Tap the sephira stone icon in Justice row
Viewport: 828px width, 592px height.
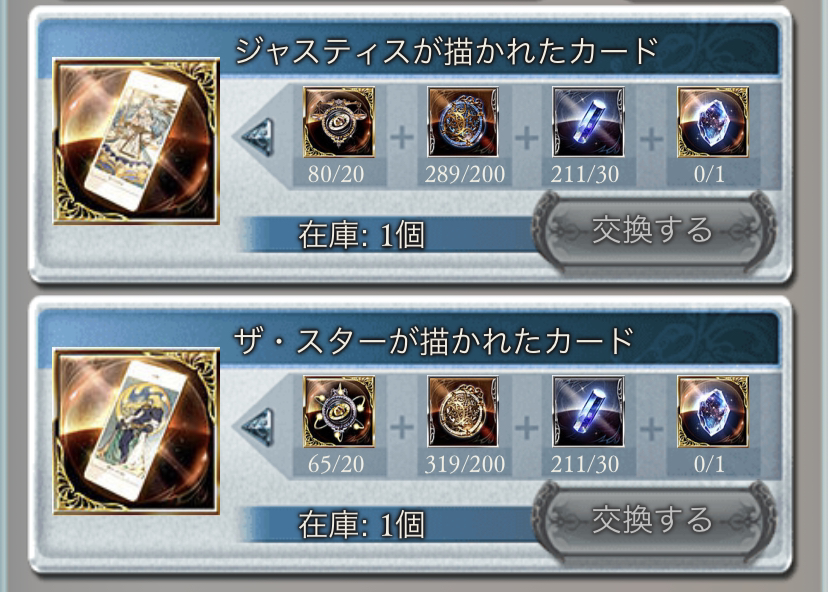(713, 122)
